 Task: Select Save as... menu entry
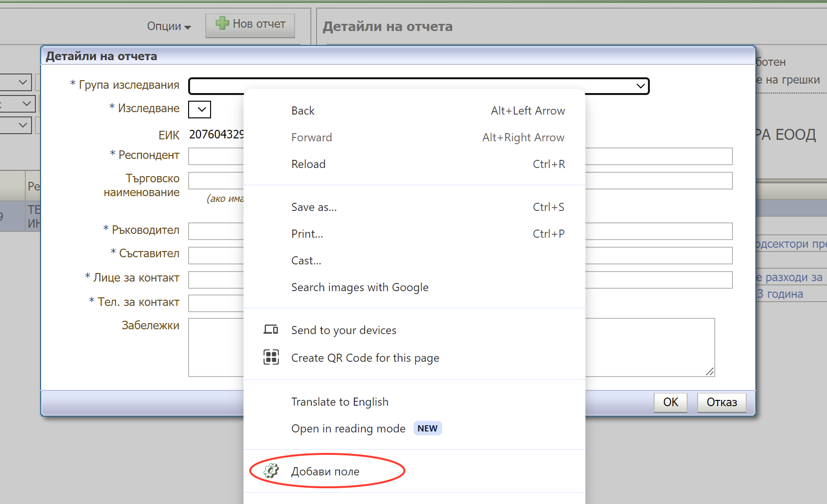coord(414,207)
